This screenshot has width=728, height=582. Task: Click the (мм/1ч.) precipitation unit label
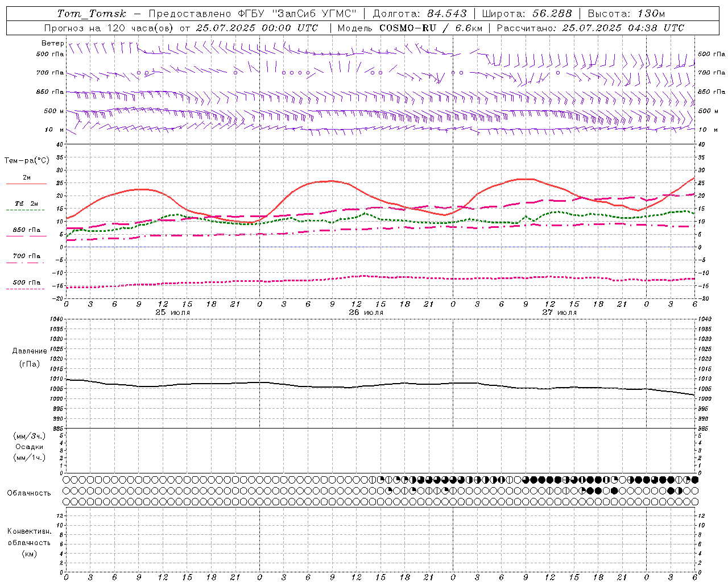(30, 458)
